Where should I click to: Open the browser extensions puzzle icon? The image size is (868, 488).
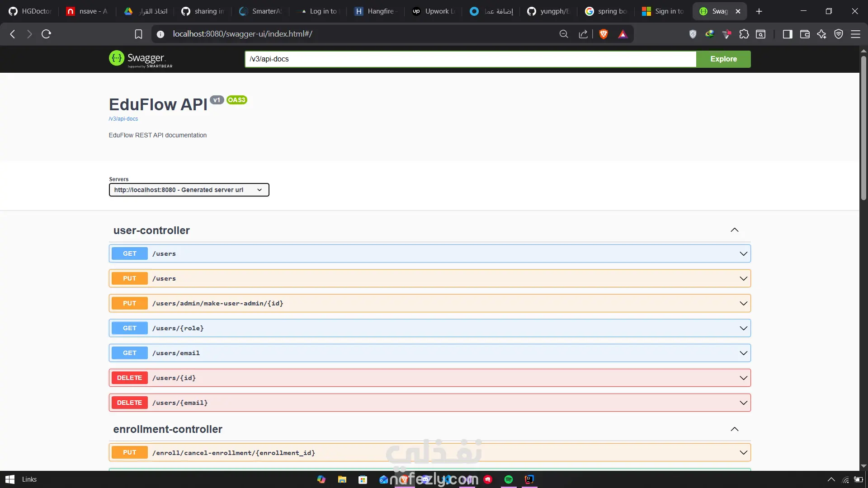(744, 34)
